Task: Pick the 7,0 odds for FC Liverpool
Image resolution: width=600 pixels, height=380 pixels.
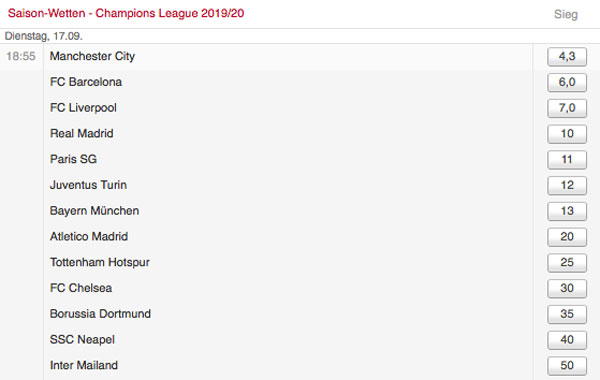Action: (x=567, y=108)
